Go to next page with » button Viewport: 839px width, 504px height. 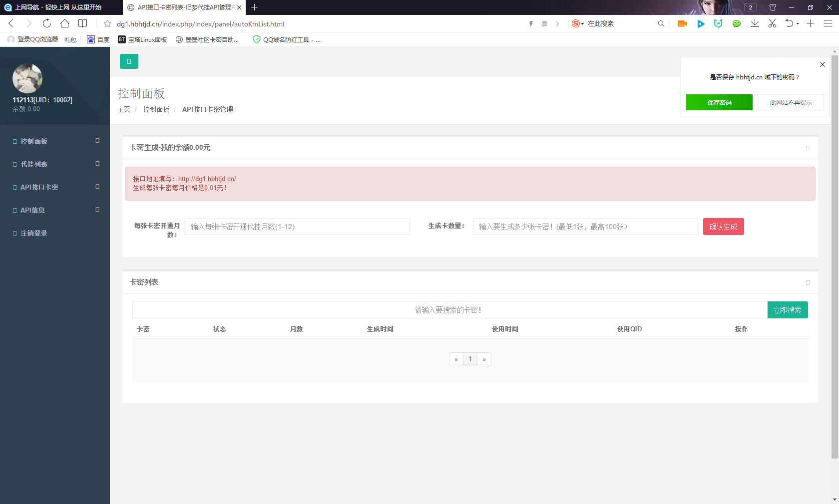484,359
